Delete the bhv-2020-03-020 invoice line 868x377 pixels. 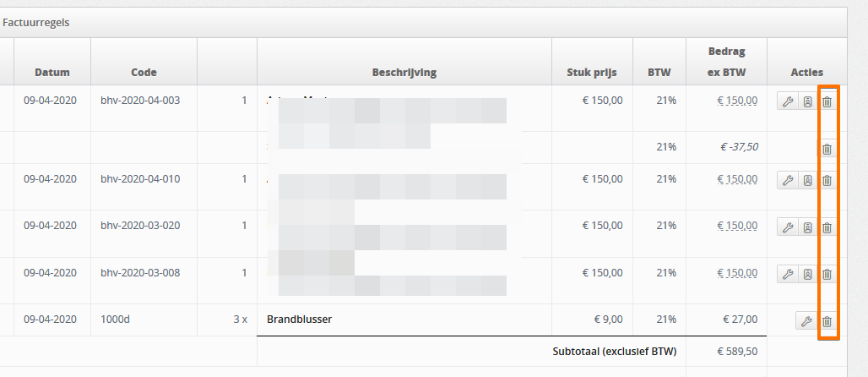click(x=827, y=227)
